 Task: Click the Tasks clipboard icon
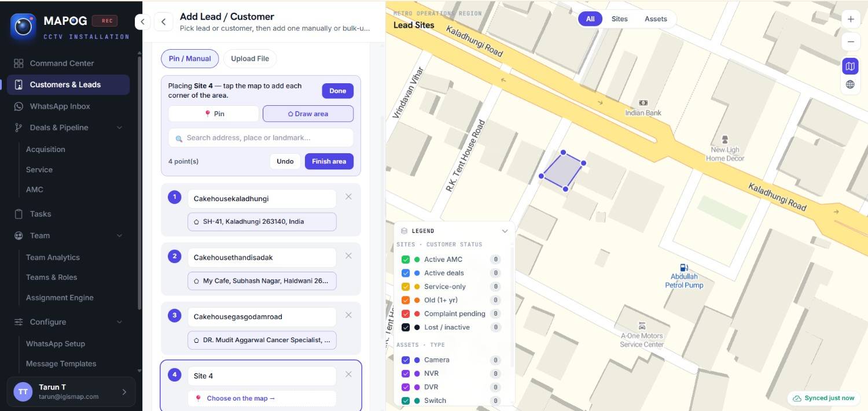click(19, 214)
